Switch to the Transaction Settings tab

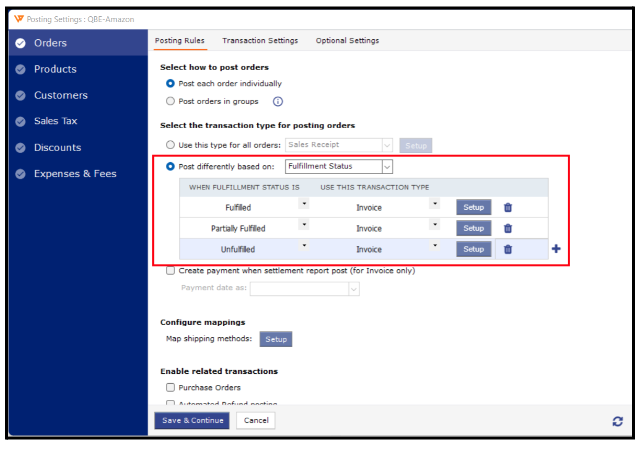(260, 41)
